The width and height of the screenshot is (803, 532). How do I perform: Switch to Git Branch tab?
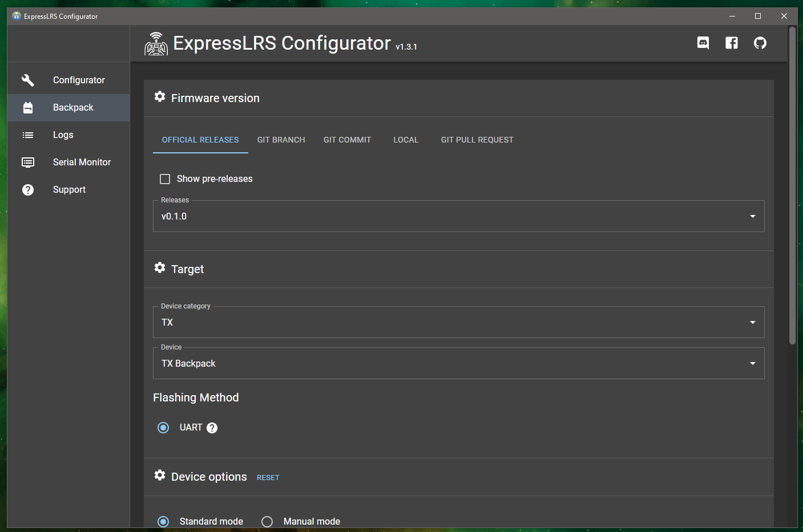tap(281, 140)
